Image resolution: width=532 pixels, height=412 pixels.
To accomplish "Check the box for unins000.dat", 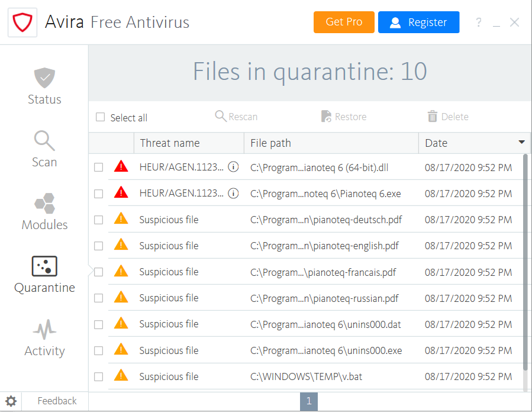I will 99,325.
